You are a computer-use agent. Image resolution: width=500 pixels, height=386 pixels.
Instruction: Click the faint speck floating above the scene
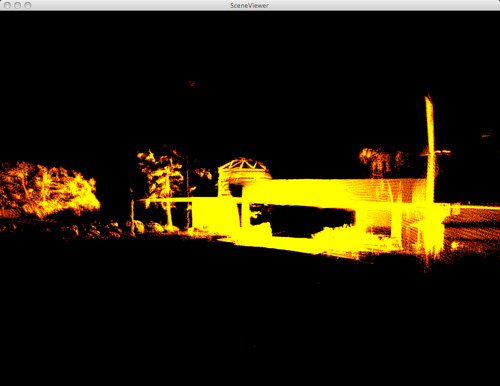pyautogui.click(x=191, y=83)
